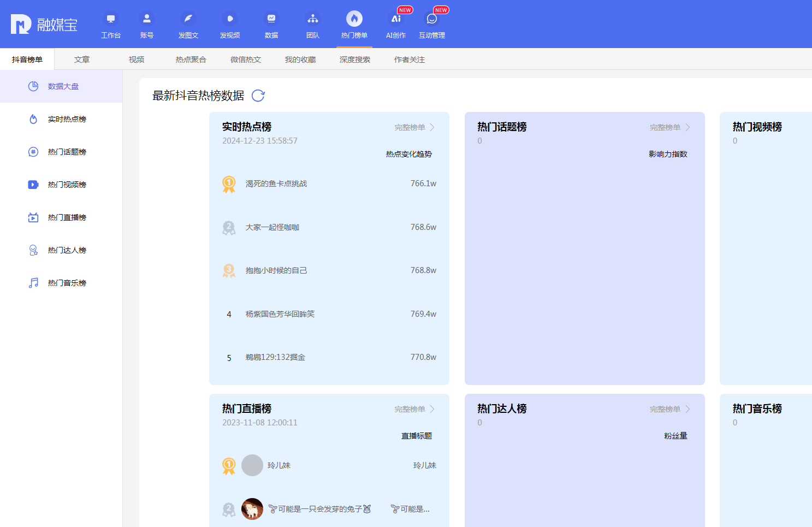Click the 直播标题 column header
812x527 pixels.
tap(417, 436)
